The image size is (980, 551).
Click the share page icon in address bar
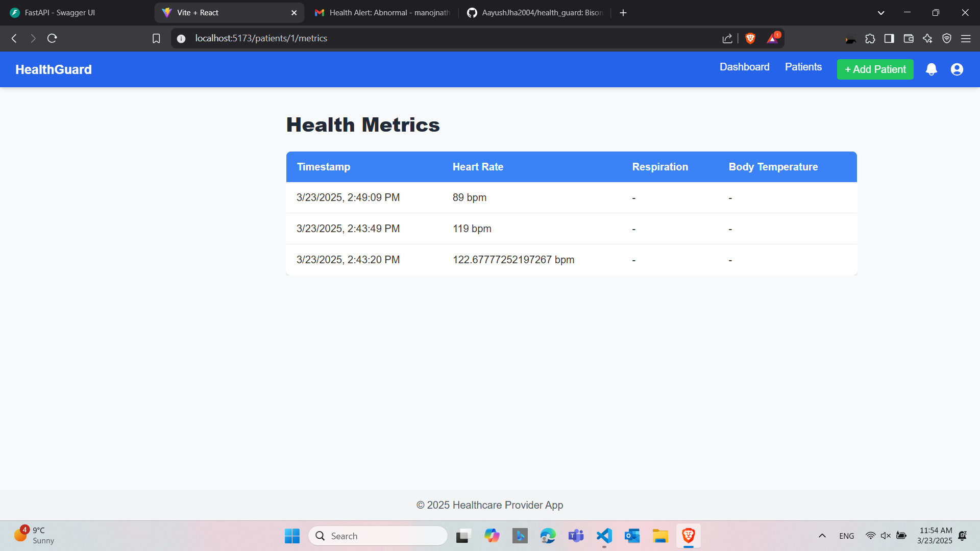point(727,38)
